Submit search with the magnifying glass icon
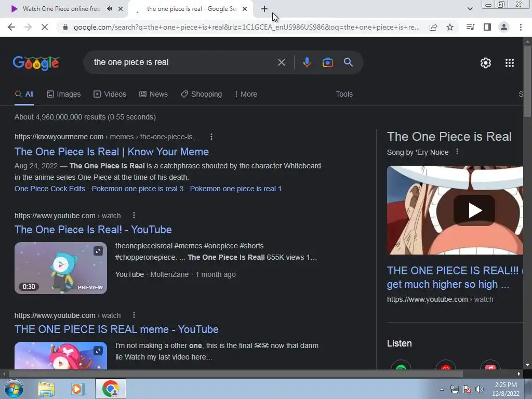The width and height of the screenshot is (532, 399). [x=348, y=62]
